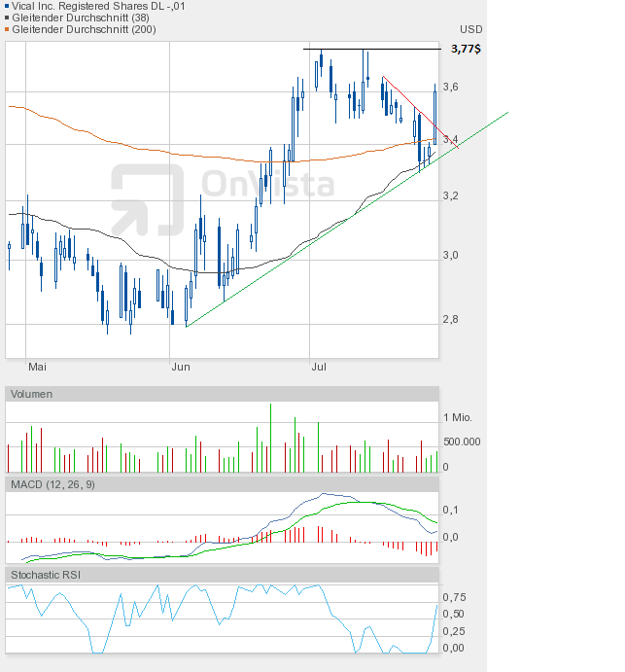Viewport: 625px width, 672px height.
Task: Click the Stochastic RSI panel header
Action: coord(222,575)
